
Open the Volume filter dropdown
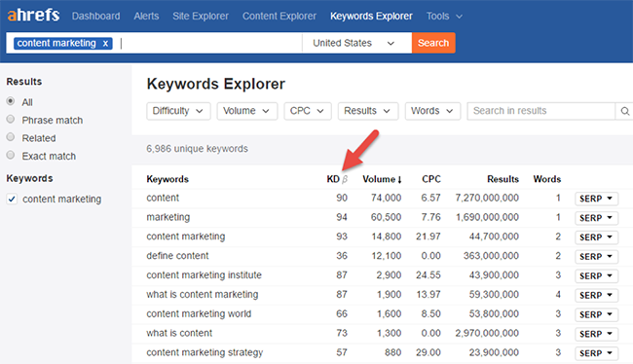247,111
